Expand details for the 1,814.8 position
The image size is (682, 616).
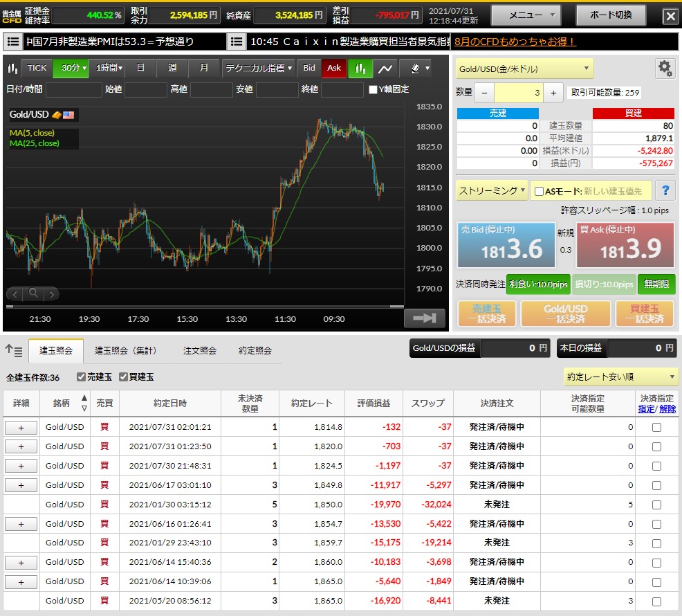click(x=21, y=428)
